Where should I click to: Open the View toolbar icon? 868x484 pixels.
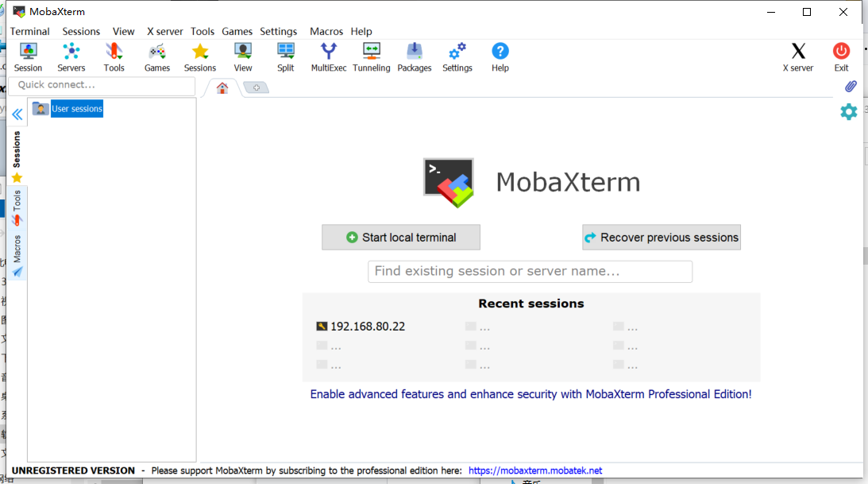[242, 57]
